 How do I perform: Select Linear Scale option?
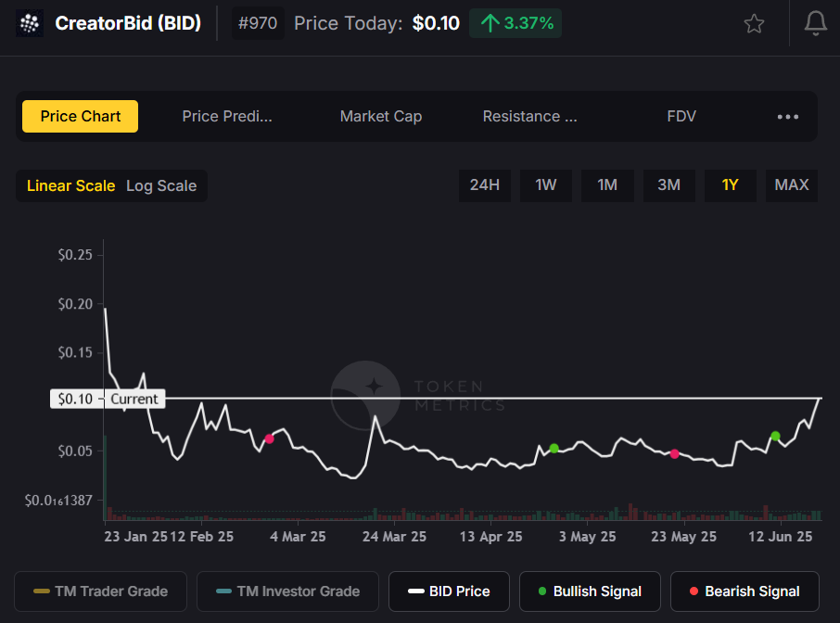click(70, 186)
